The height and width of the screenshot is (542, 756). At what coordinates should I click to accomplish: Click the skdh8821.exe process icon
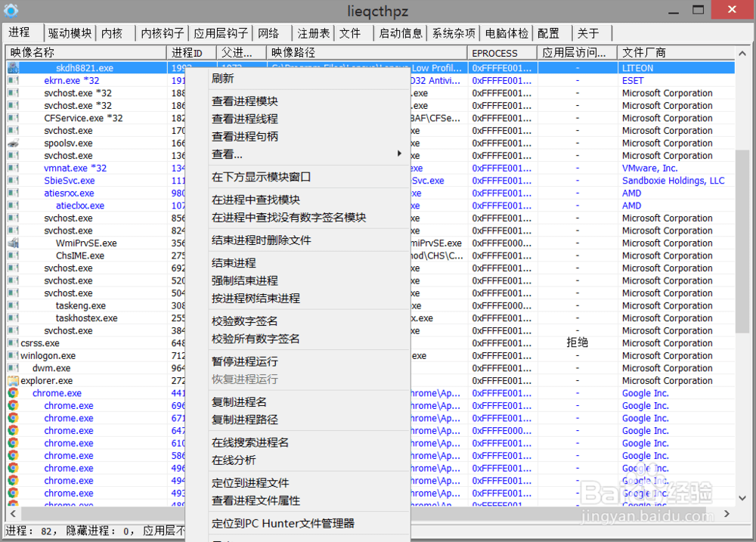coord(13,68)
